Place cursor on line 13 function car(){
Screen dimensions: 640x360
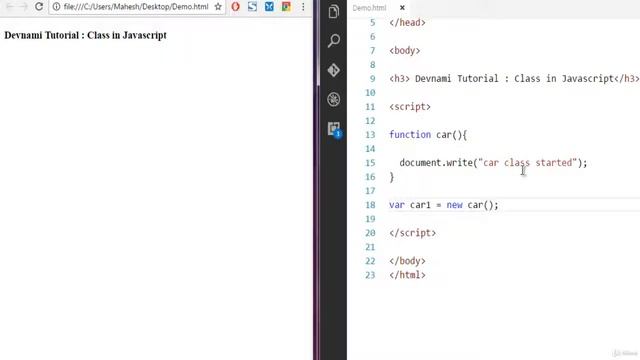(428, 135)
